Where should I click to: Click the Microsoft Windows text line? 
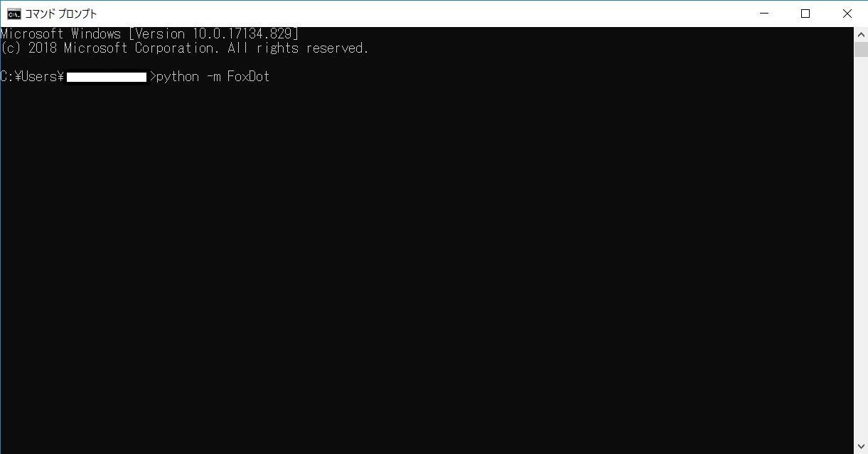coord(60,33)
